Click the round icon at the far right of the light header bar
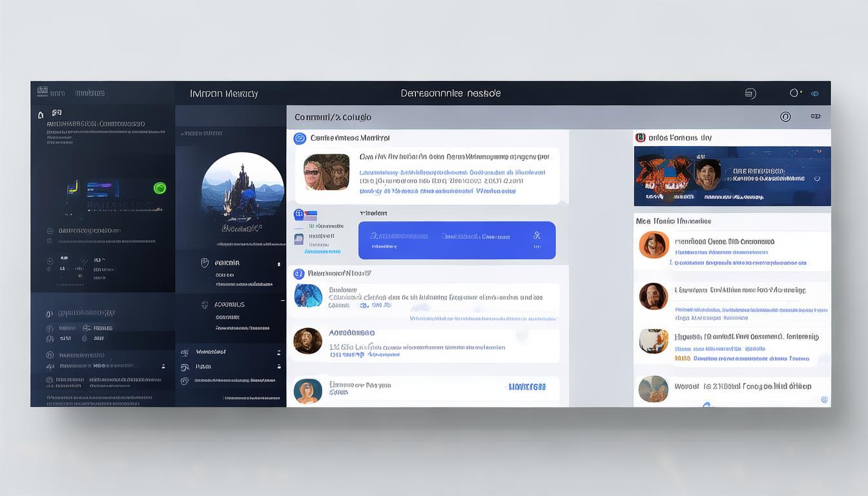The width and height of the screenshot is (868, 496). click(x=785, y=117)
